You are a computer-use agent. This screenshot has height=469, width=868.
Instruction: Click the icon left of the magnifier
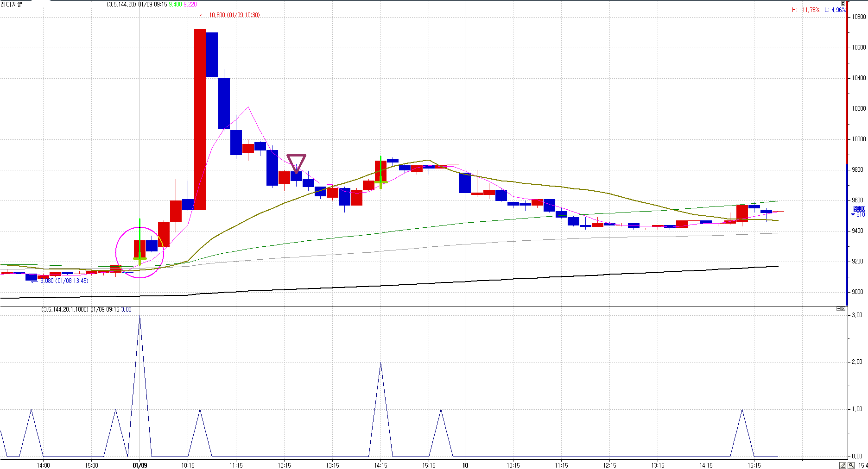point(843,465)
